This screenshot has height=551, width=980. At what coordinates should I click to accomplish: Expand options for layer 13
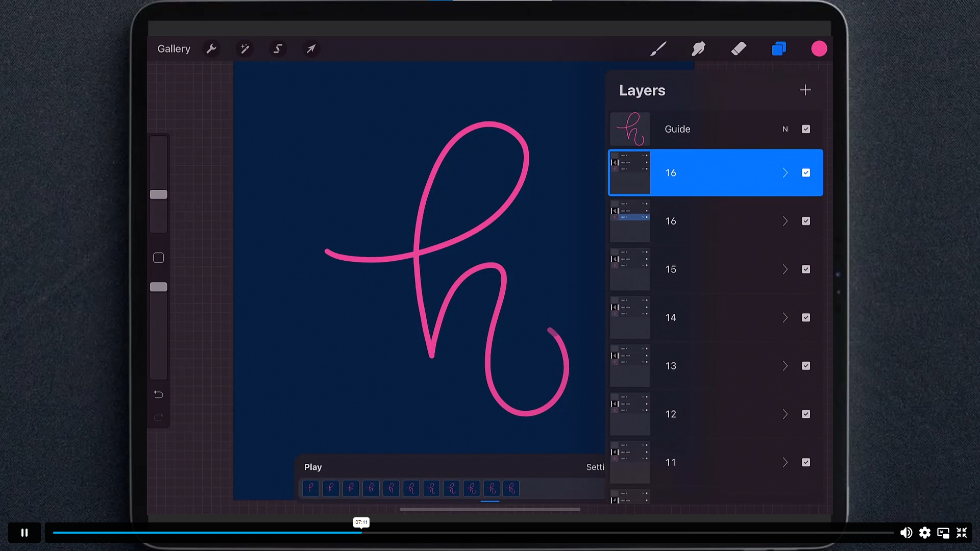point(785,366)
